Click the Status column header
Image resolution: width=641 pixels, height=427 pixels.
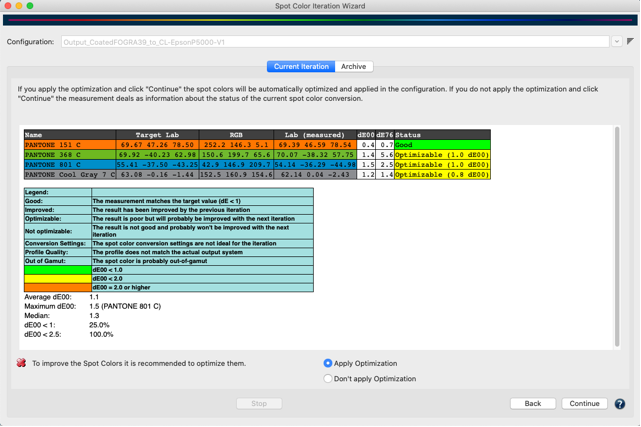click(442, 134)
